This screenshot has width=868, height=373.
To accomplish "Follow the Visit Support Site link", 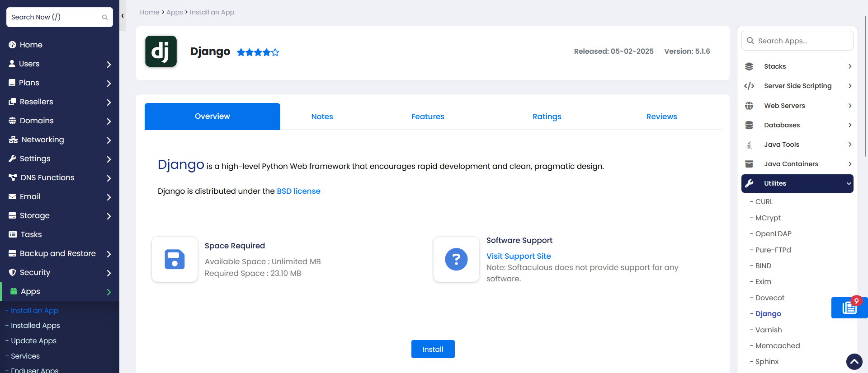I will [x=519, y=256].
